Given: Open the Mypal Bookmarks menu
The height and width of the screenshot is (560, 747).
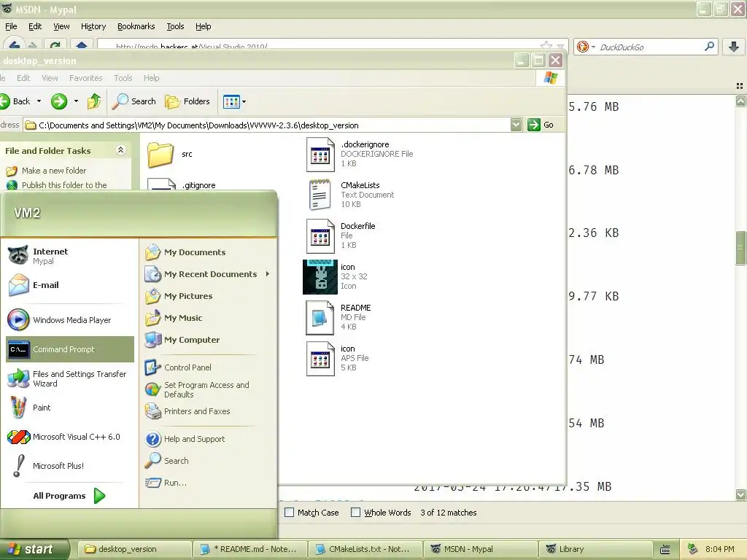Looking at the screenshot, I should click(136, 26).
